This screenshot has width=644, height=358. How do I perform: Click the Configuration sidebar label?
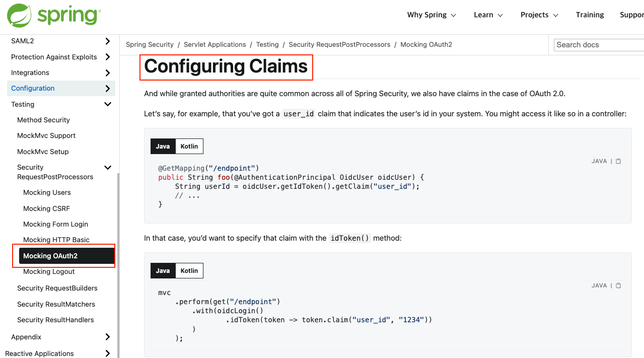tap(33, 88)
